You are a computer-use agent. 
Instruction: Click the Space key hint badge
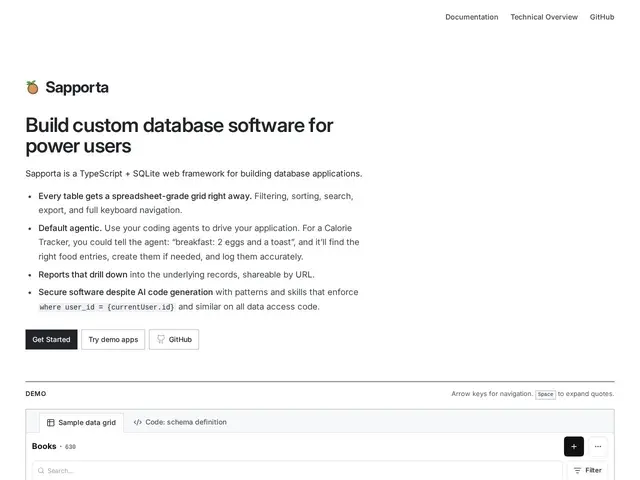(x=545, y=394)
